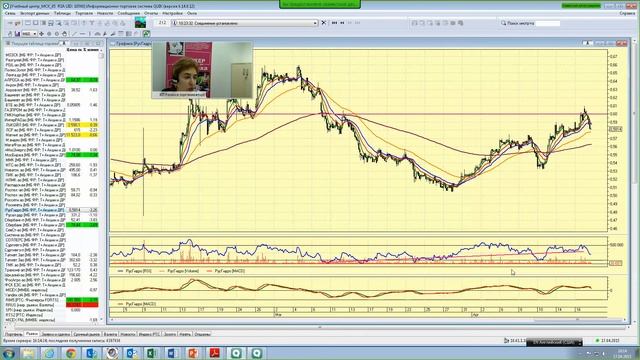The image size is (640, 360).
Task: Switch to the Нефть tab
Action: 185,334
